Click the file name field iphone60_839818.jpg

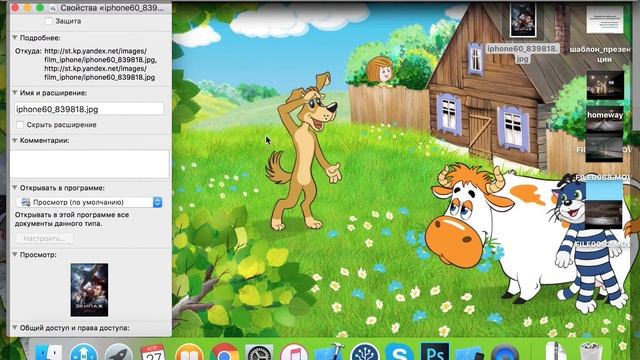tap(89, 109)
